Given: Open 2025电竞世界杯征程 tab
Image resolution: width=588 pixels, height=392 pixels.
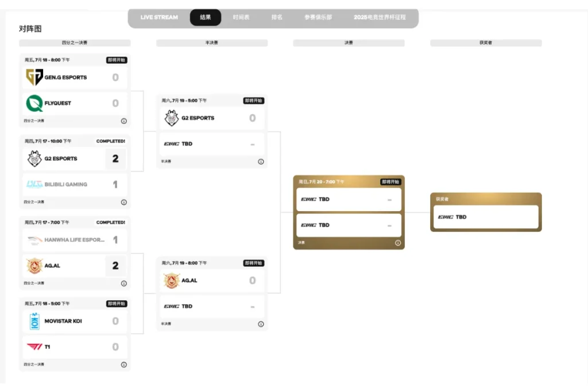Looking at the screenshot, I should [380, 17].
